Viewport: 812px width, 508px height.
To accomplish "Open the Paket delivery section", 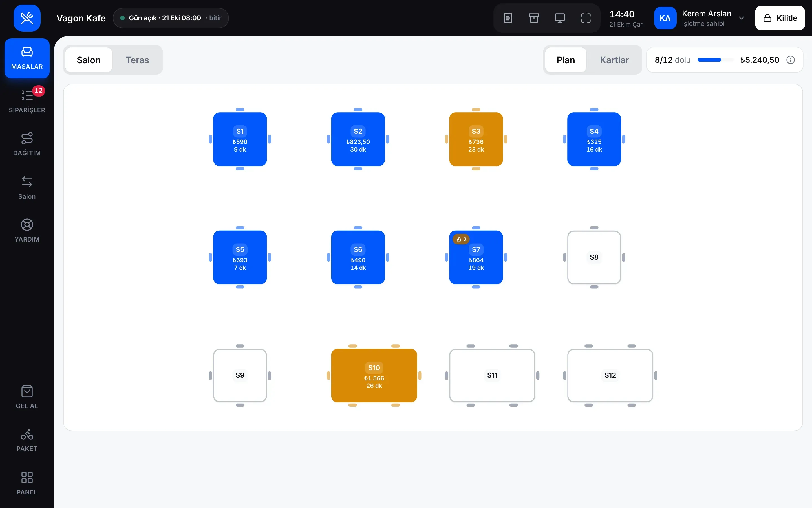I will 27,440.
